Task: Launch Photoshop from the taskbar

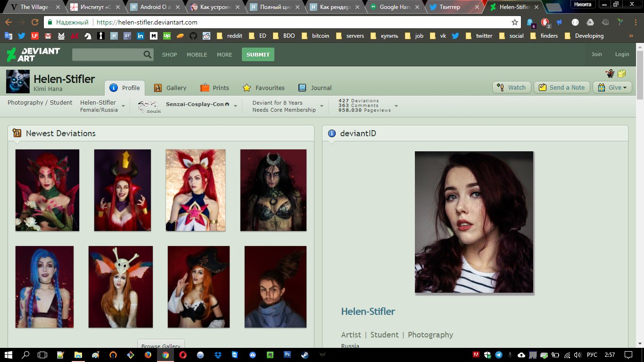Action: pos(287,354)
